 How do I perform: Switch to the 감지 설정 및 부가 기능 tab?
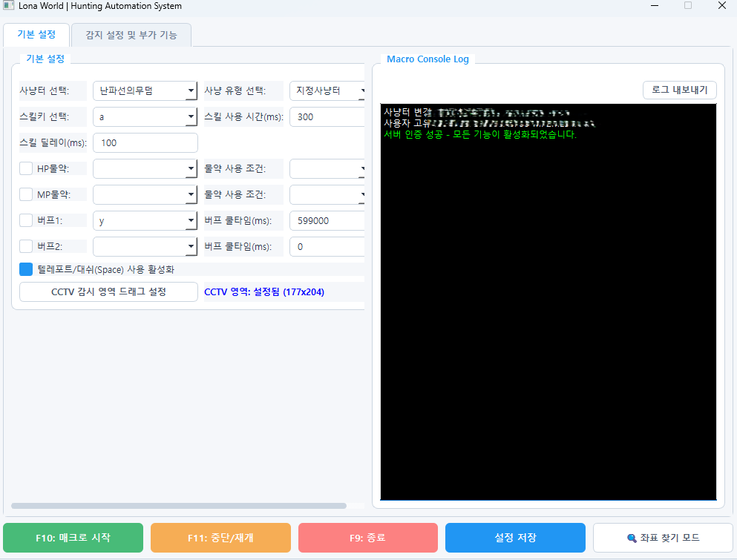(131, 35)
